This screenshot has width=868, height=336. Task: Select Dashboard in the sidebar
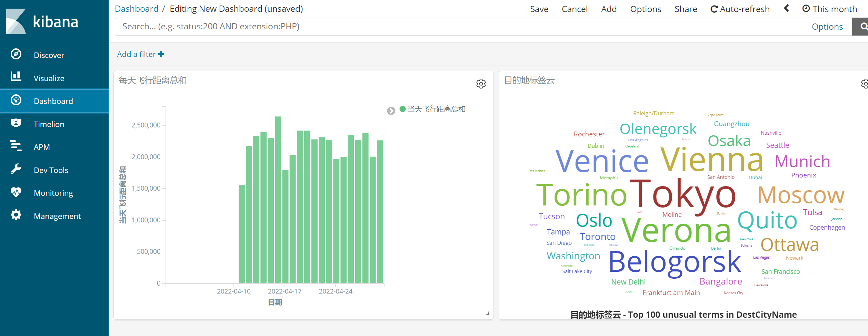click(x=53, y=101)
